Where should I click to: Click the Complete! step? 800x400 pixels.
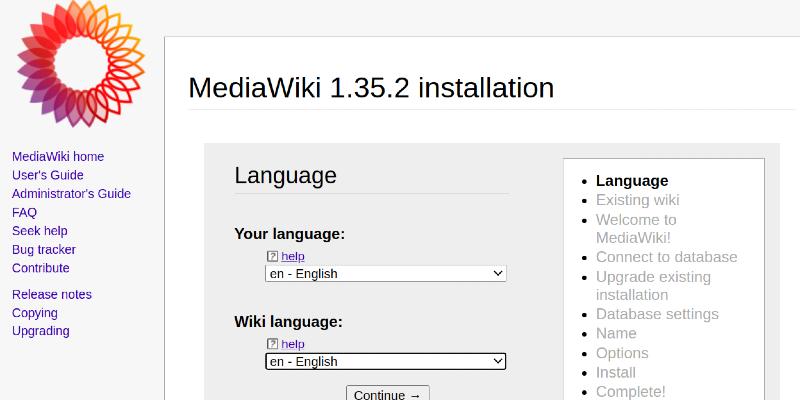pyautogui.click(x=631, y=392)
